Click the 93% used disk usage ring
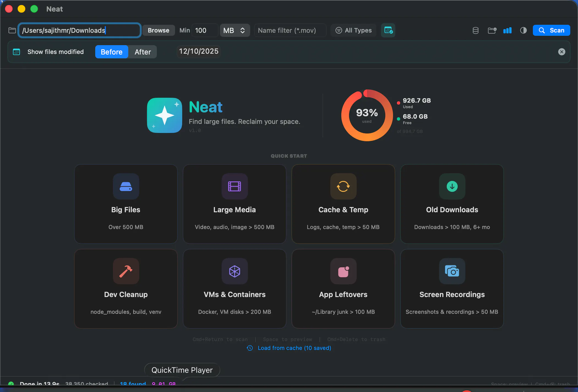The width and height of the screenshot is (578, 392). click(x=367, y=115)
